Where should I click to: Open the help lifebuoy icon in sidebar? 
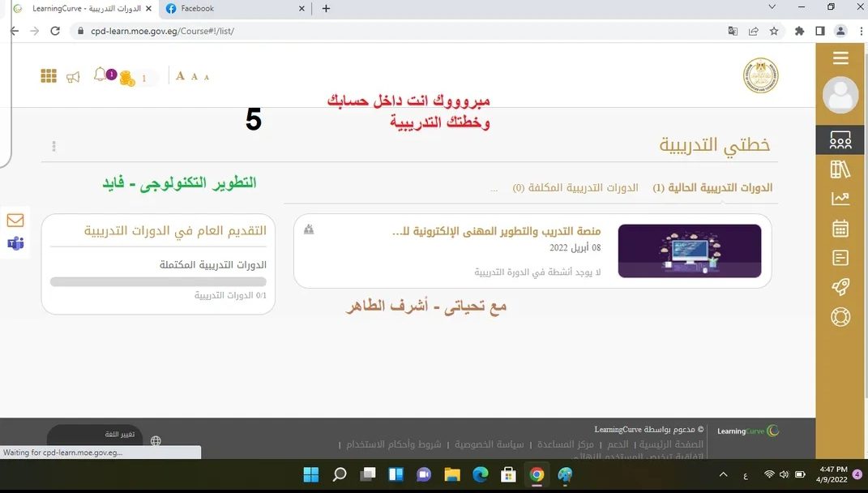tap(840, 317)
